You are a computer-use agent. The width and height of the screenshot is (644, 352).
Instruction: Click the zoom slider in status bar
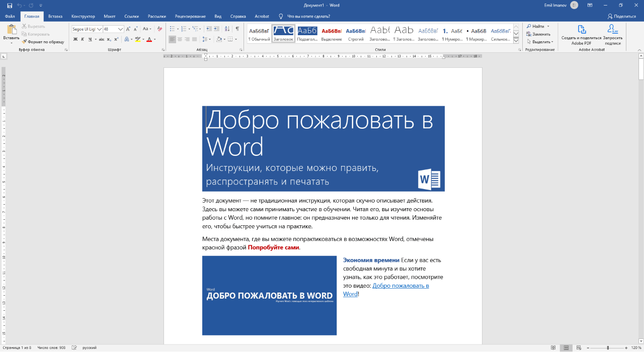click(608, 347)
